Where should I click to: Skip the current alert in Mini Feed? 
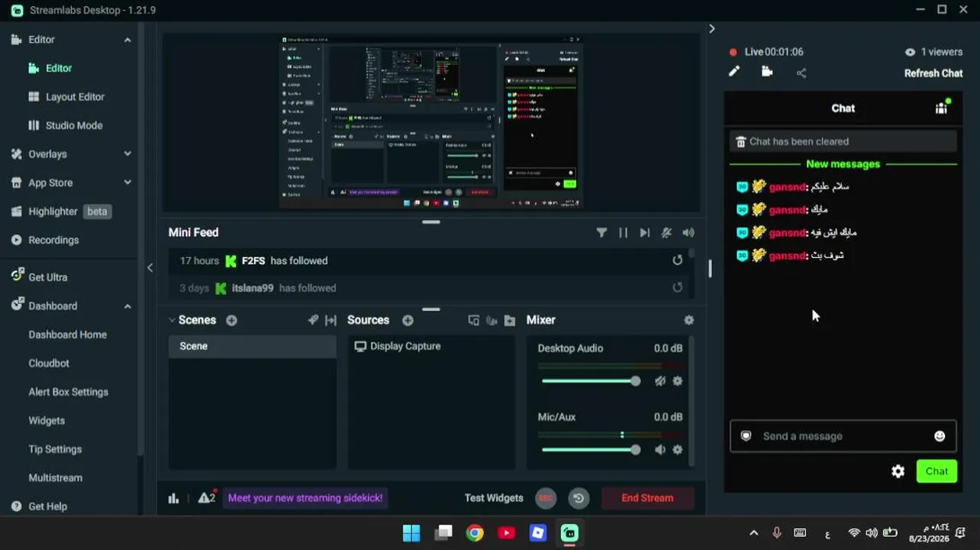pos(645,233)
